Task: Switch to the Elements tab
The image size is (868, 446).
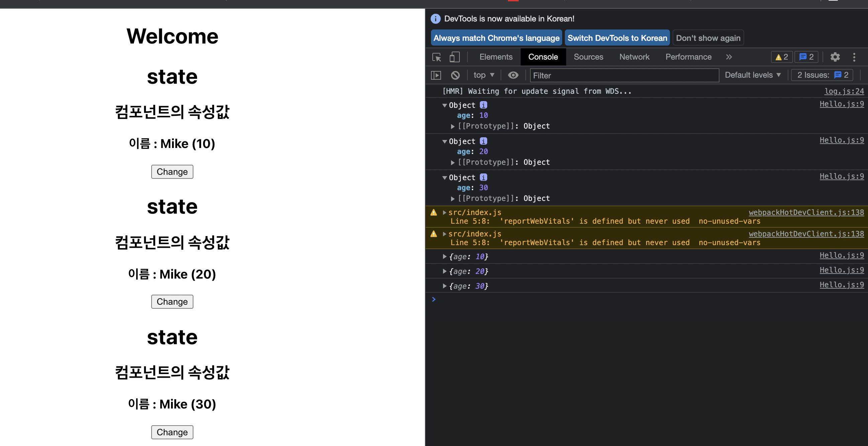Action: (x=496, y=57)
